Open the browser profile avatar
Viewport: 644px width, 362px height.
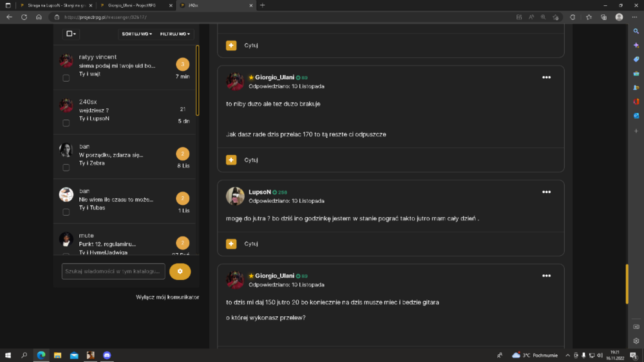pyautogui.click(x=619, y=17)
